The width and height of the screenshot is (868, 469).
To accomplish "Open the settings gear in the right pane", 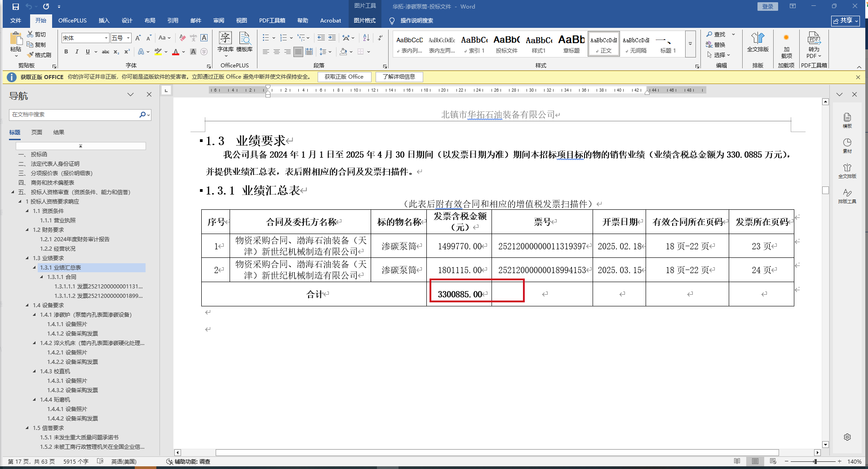I will 847,437.
